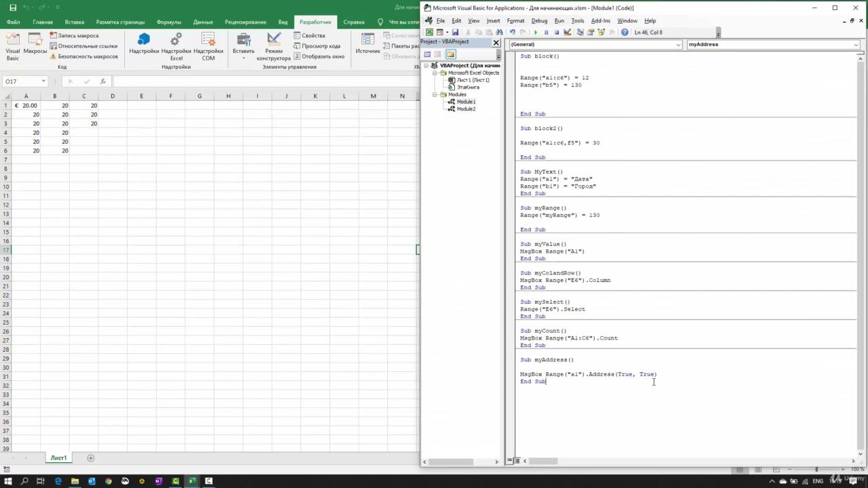Close the Project - VBAProject pane

496,42
